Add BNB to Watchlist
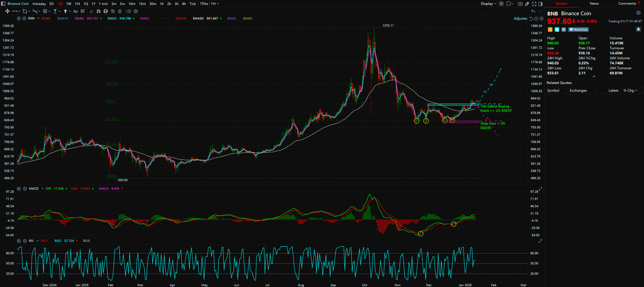644x287 pixels. click(x=578, y=29)
